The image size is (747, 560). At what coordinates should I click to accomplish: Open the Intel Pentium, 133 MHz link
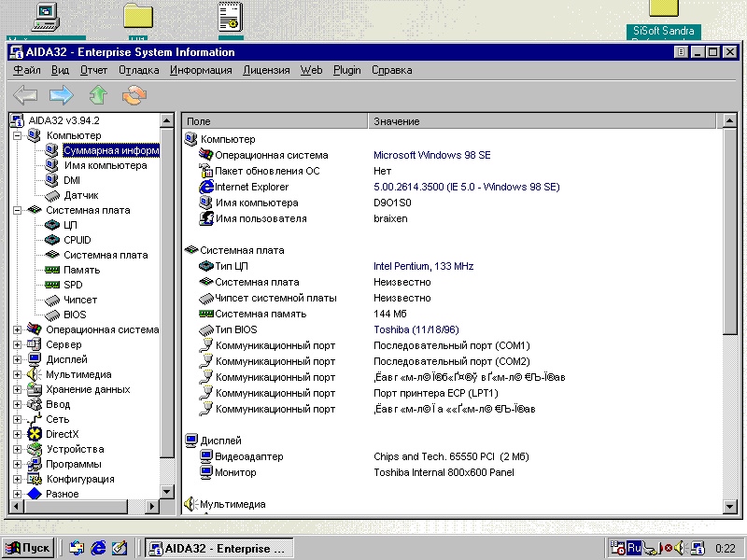pos(423,266)
